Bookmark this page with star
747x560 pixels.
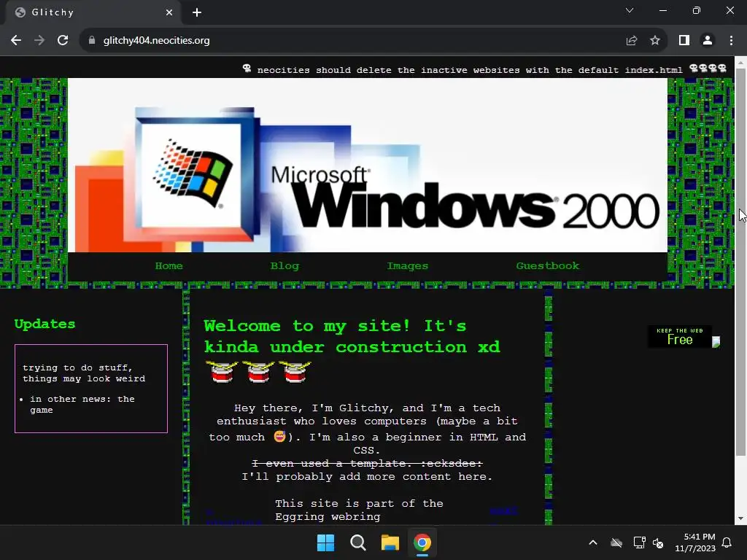(655, 41)
